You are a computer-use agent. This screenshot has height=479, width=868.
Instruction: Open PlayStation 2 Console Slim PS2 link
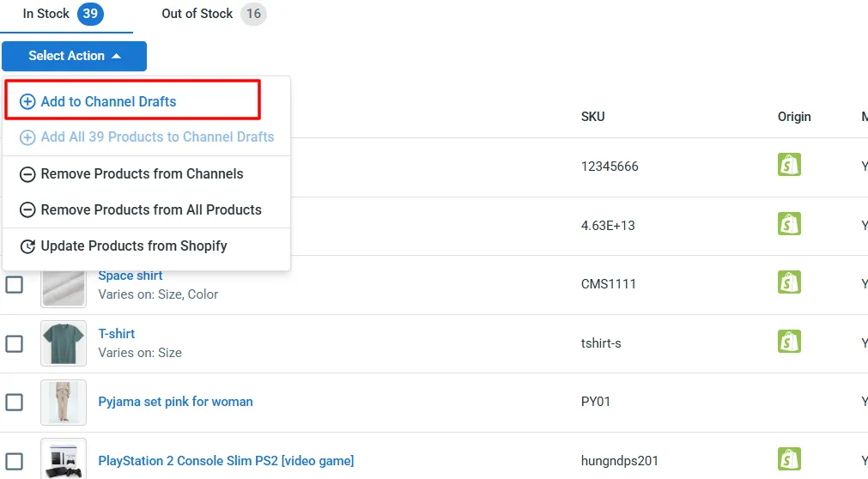(226, 461)
